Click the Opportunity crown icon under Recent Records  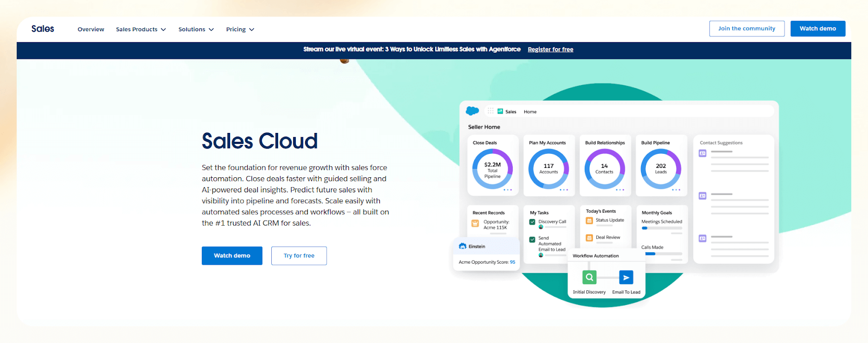click(x=475, y=224)
